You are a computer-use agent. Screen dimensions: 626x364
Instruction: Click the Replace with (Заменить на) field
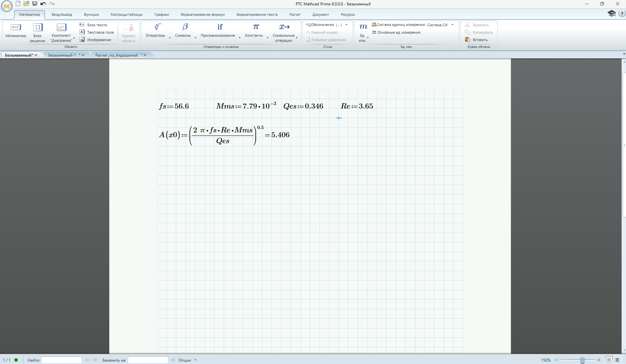pyautogui.click(x=148, y=360)
